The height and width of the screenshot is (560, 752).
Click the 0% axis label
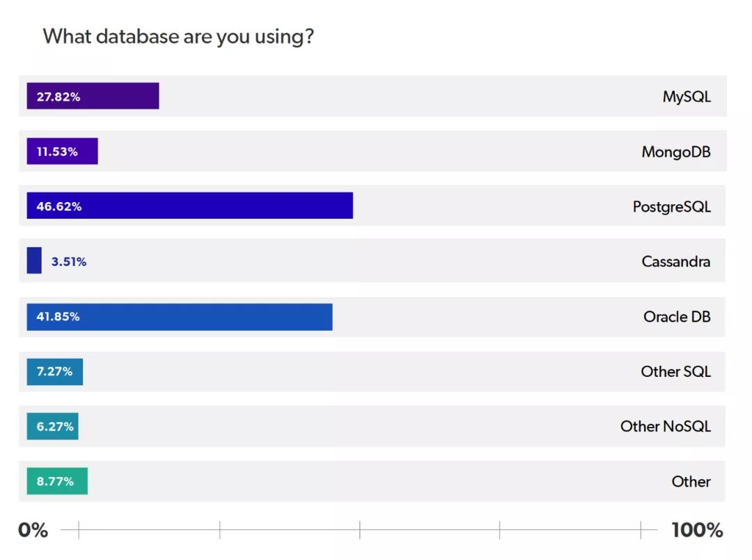(x=33, y=530)
